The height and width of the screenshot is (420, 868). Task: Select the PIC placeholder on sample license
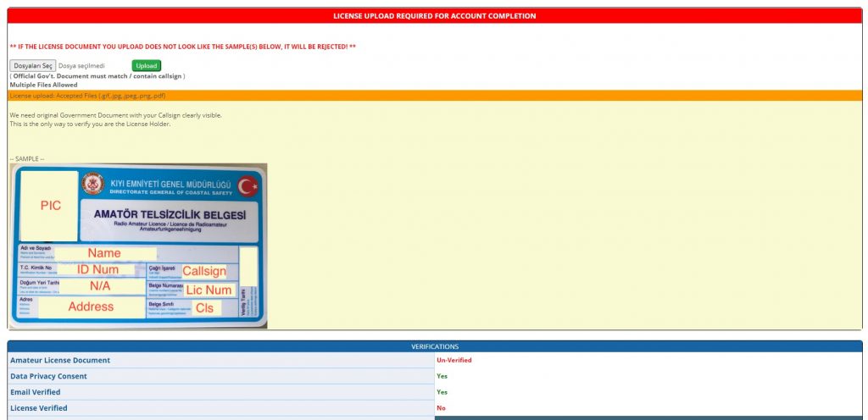pyautogui.click(x=50, y=206)
